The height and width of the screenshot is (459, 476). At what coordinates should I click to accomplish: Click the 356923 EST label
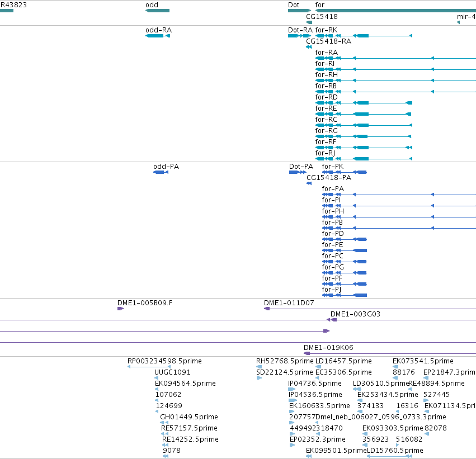click(375, 439)
